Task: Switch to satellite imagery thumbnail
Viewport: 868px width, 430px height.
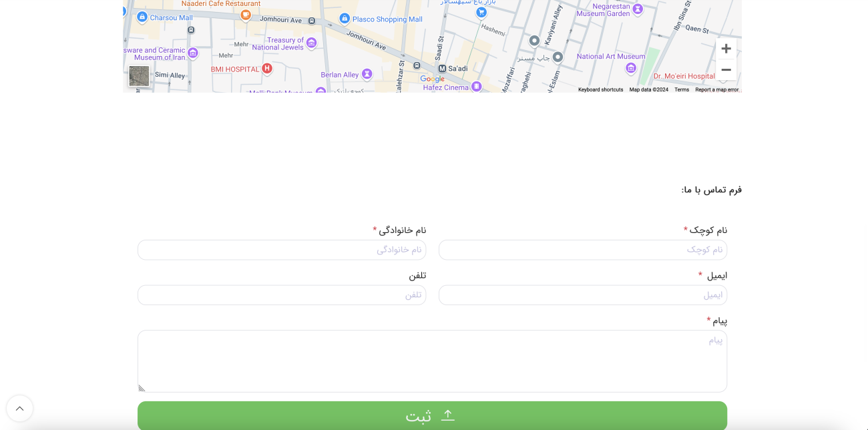Action: click(139, 76)
